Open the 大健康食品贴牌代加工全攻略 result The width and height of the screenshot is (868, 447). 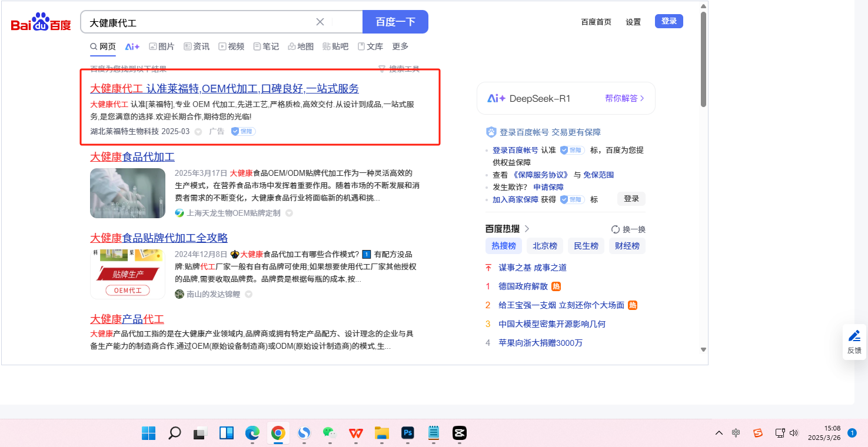pyautogui.click(x=159, y=238)
